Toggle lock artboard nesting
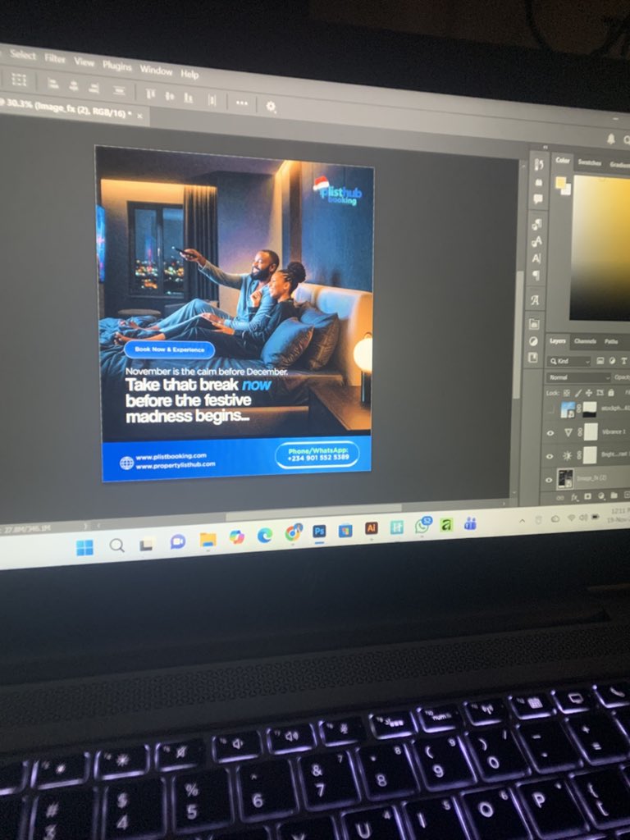Screen dimensions: 630x840 (x=600, y=393)
